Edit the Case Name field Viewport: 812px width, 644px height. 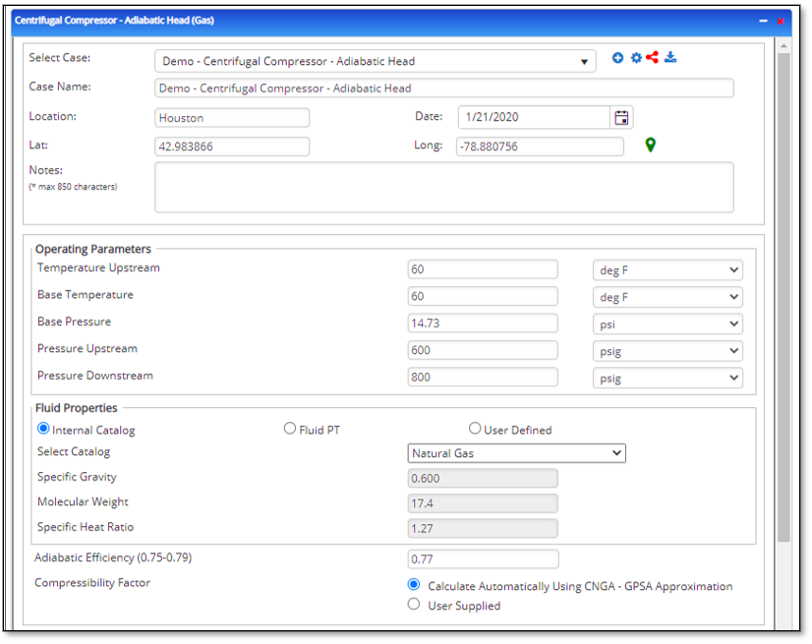coord(442,88)
